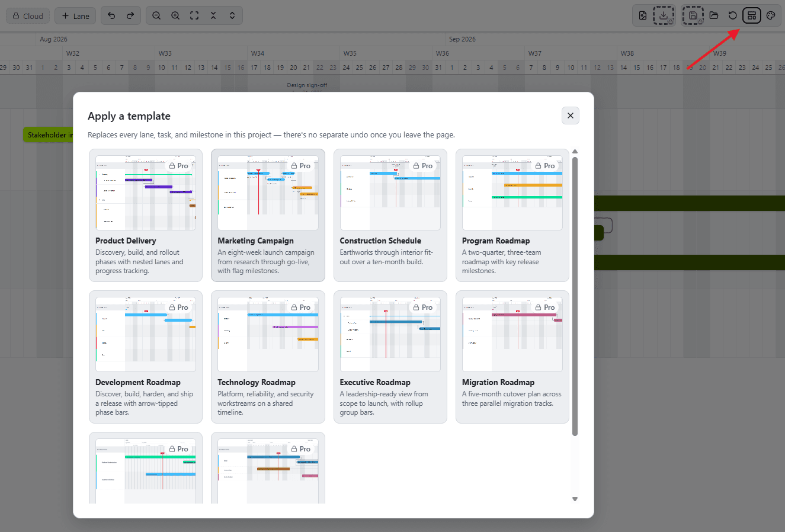The image size is (785, 532).
Task: Click the locked Cloud button
Action: point(28,16)
